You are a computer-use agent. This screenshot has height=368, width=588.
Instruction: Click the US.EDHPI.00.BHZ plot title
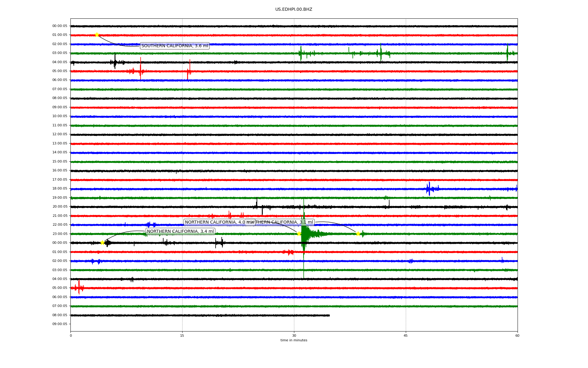(294, 10)
